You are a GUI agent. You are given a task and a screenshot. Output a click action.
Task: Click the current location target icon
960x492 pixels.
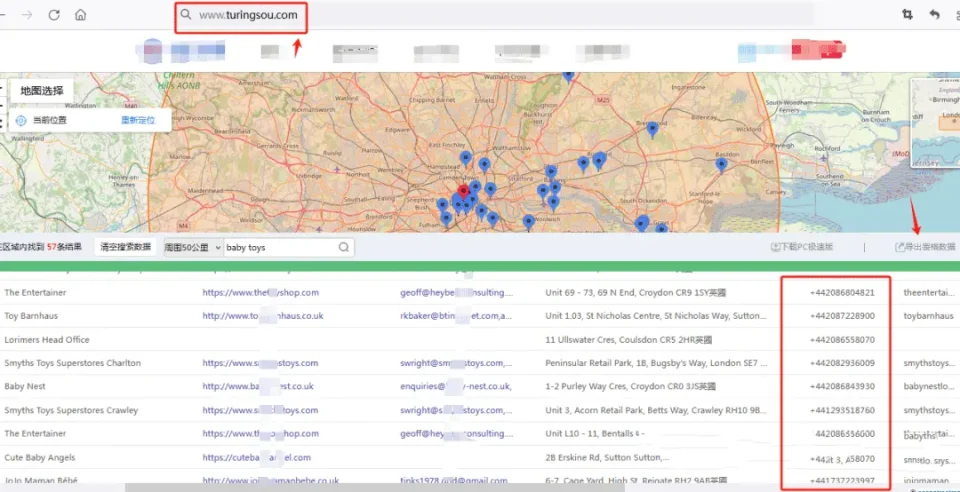point(20,120)
